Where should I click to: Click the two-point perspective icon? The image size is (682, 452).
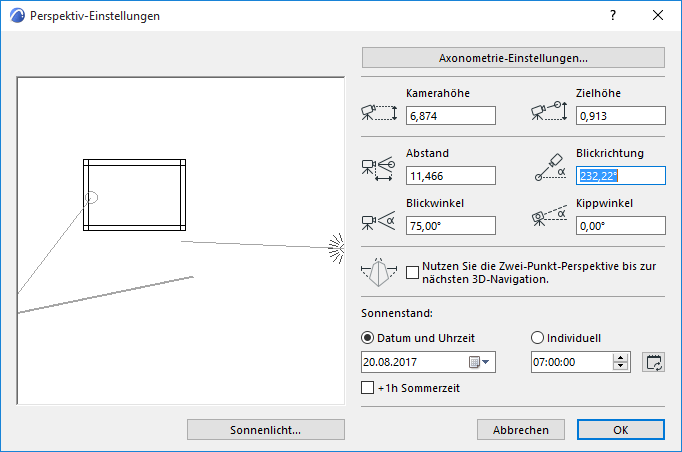381,272
